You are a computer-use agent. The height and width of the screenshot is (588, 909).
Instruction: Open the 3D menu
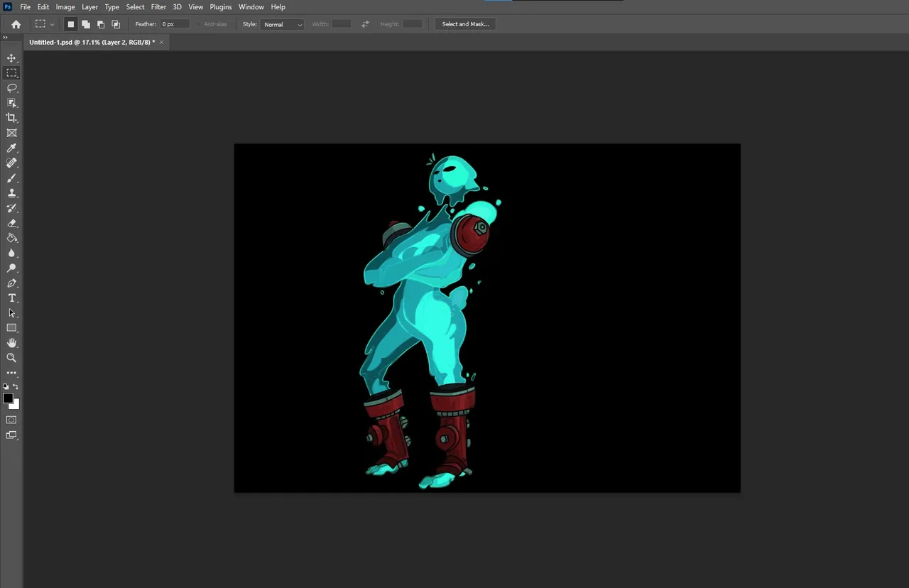pyautogui.click(x=177, y=7)
